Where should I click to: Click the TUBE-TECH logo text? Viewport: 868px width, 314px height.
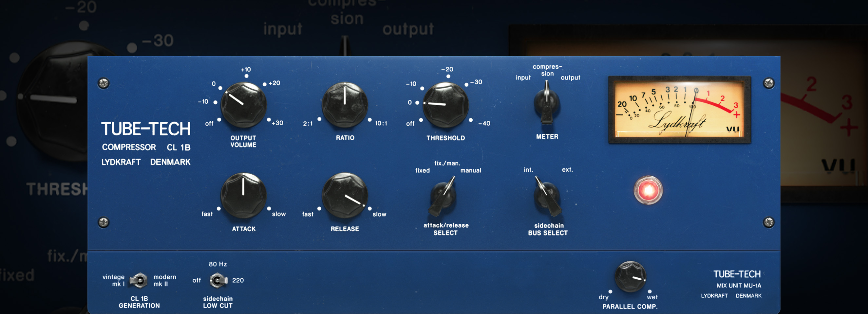145,129
